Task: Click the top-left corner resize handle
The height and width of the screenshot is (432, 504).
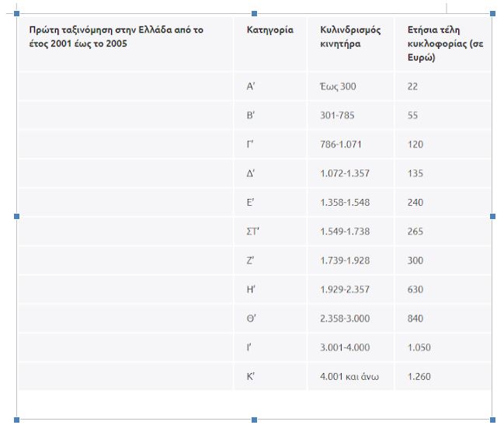Action: coord(17,14)
